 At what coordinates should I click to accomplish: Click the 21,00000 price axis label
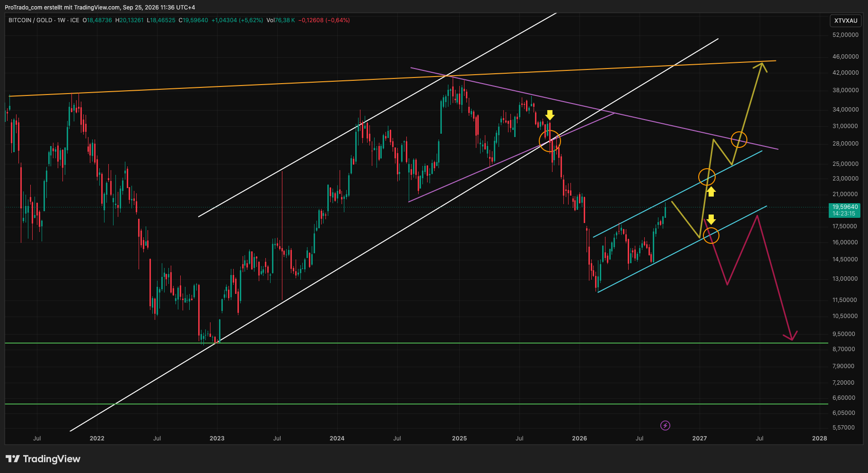[845, 194]
